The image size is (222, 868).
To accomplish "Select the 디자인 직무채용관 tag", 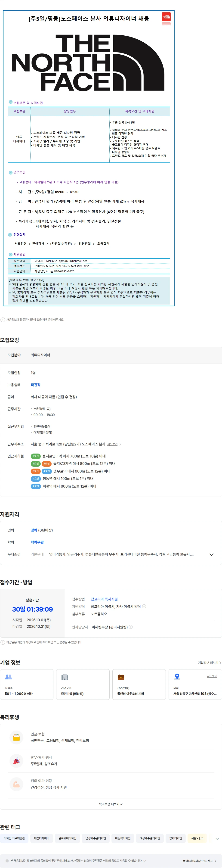I will click(14, 838).
